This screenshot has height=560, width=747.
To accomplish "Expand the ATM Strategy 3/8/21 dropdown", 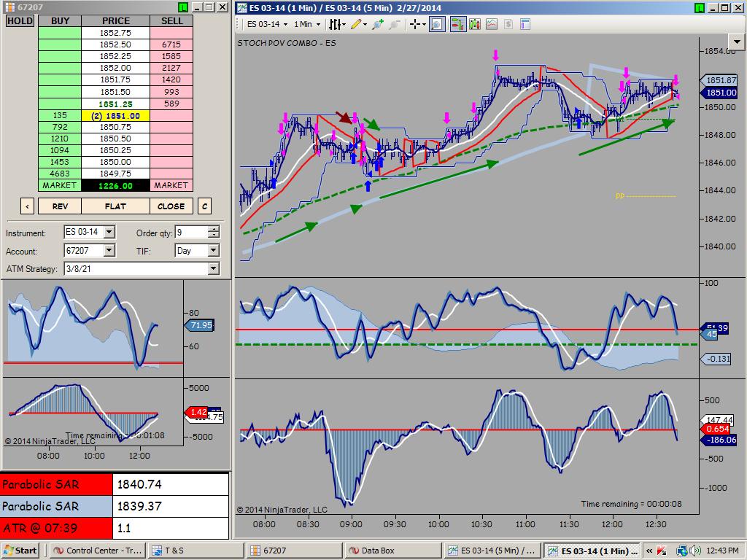I will click(214, 268).
